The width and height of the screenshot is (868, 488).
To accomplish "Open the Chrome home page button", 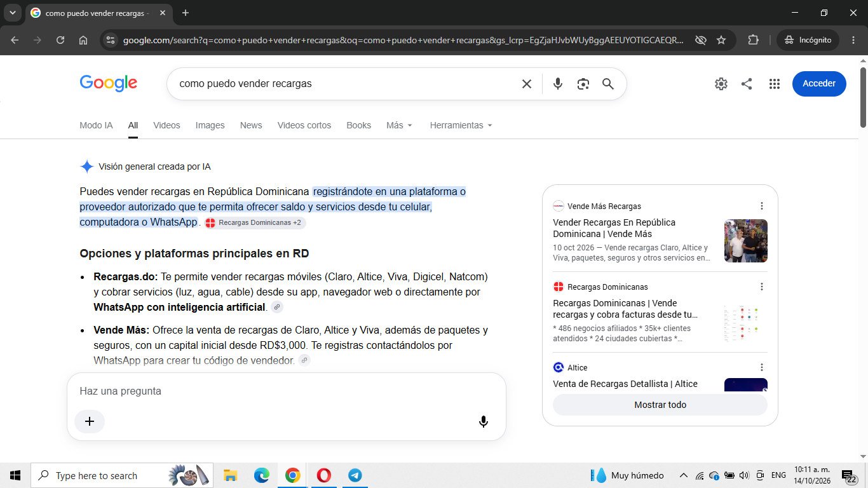I will coord(83,40).
